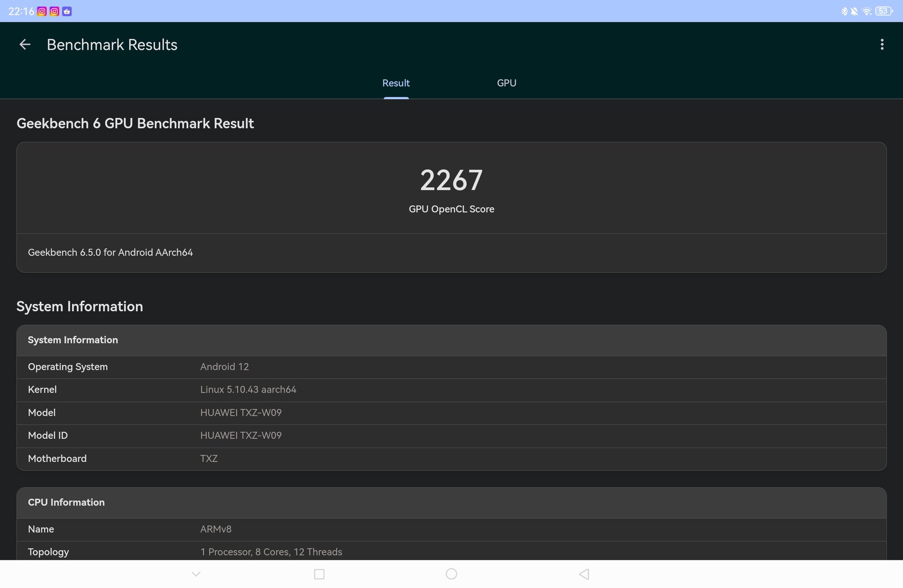The width and height of the screenshot is (903, 588).
Task: Tap the Model ID row label
Action: tap(48, 436)
